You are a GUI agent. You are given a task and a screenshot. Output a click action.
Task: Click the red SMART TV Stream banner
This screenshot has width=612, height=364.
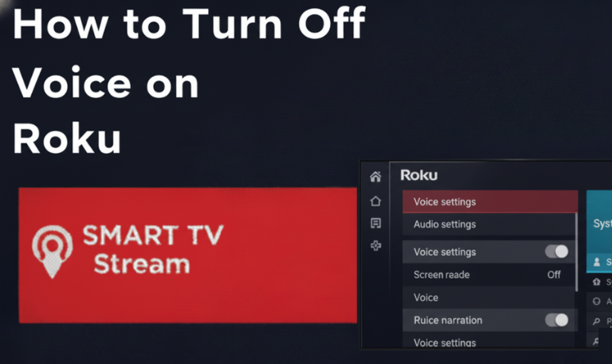click(x=188, y=256)
